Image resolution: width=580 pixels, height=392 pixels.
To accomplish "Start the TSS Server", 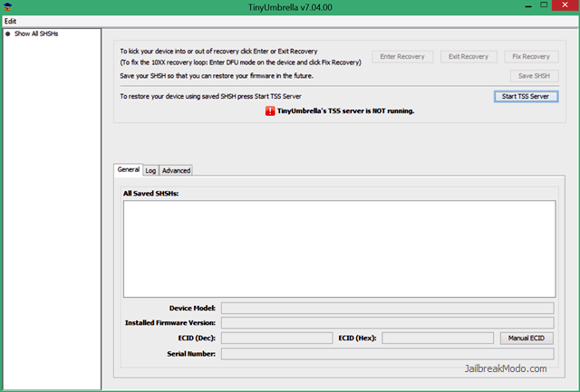I will point(526,97).
